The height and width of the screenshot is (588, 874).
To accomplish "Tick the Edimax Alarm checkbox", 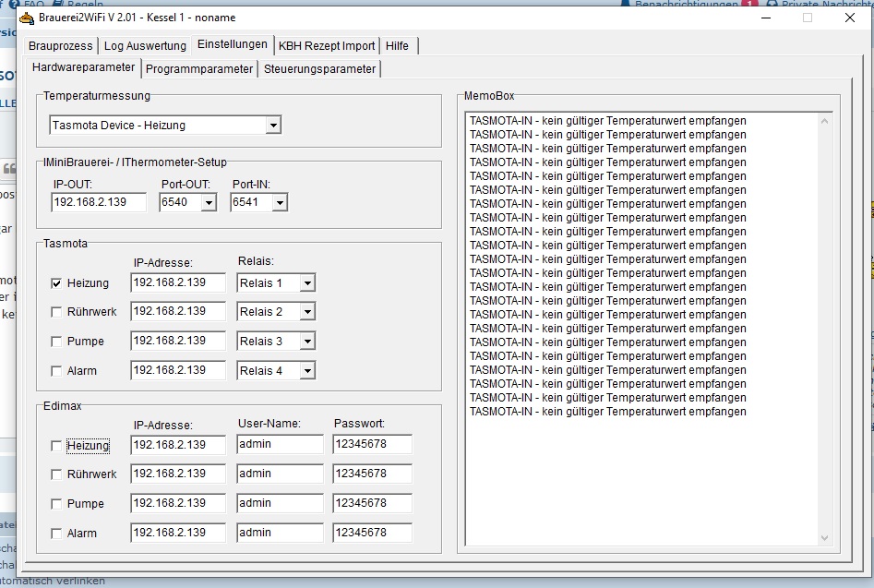I will click(56, 534).
